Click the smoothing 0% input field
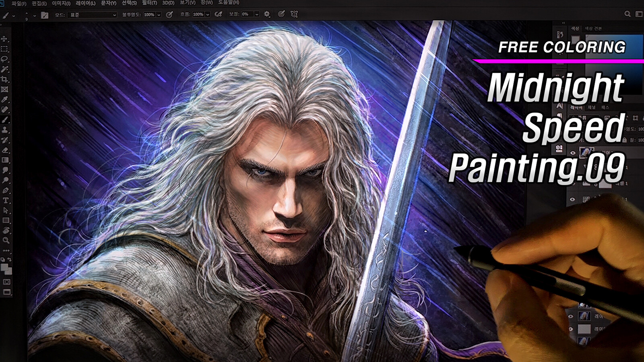644x362 pixels. [x=247, y=14]
